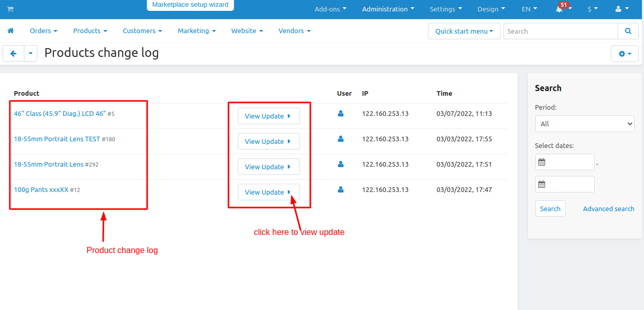The width and height of the screenshot is (644, 310).
Task: Open product 18-55mm Portrait Lens TEST
Action: 57,139
